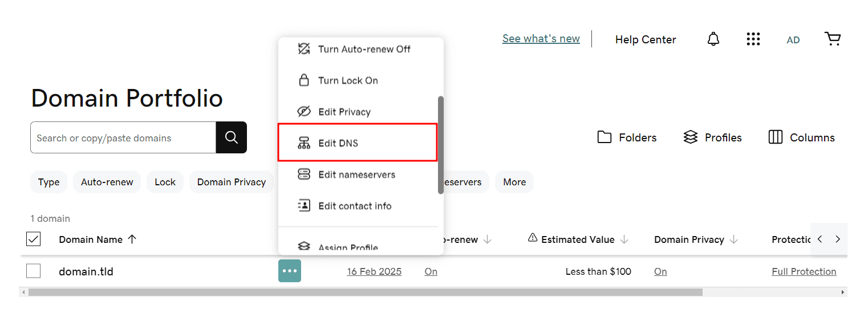The height and width of the screenshot is (313, 868).
Task: Expand the More filters chip
Action: coord(514,182)
